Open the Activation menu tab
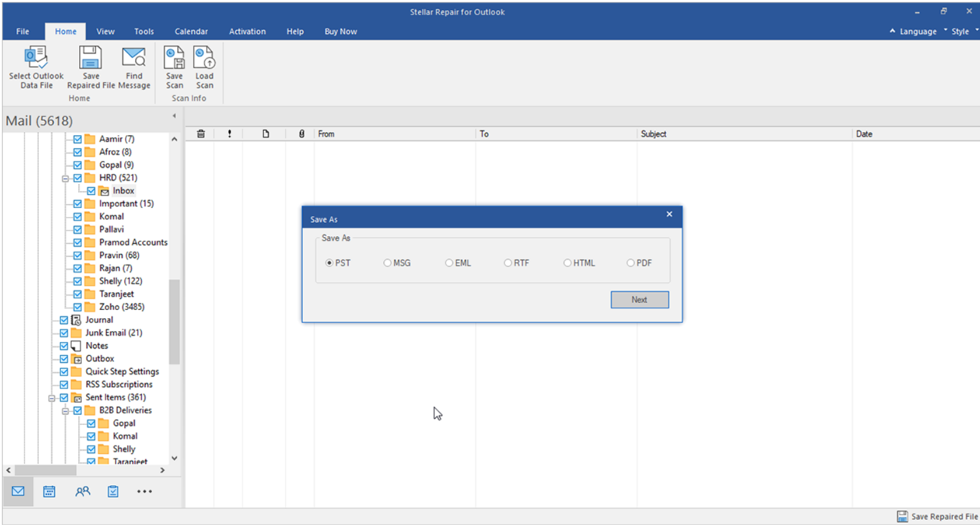 247,31
